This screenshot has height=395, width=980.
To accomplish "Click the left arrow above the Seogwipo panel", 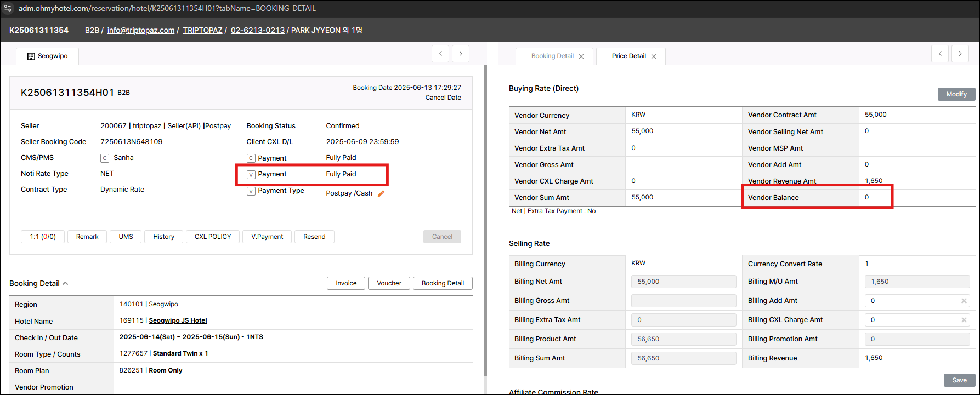I will pyautogui.click(x=440, y=54).
